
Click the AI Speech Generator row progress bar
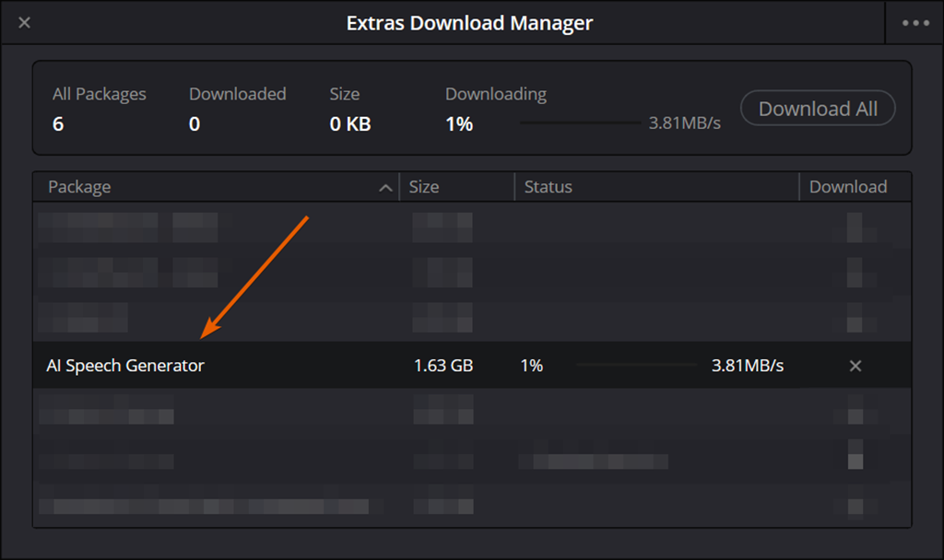point(636,366)
